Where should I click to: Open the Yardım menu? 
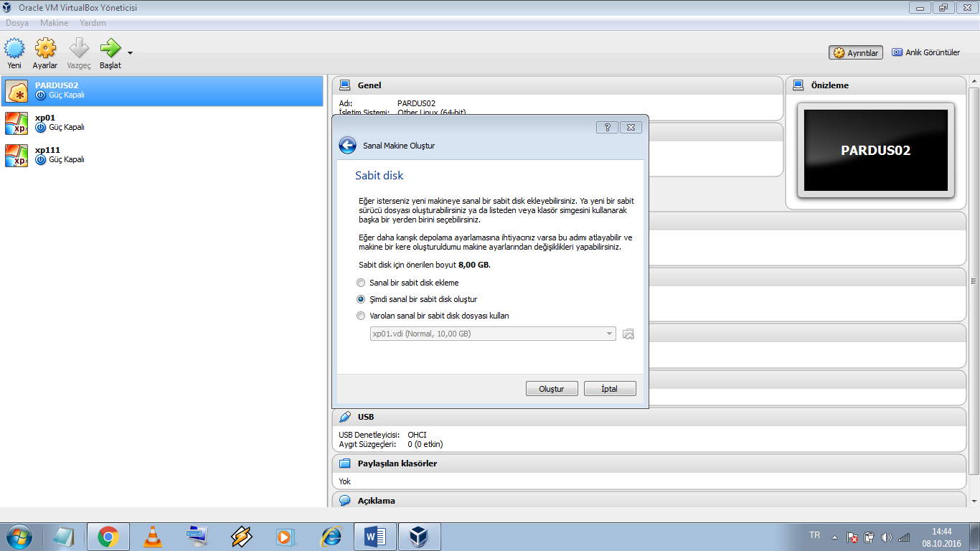(93, 23)
